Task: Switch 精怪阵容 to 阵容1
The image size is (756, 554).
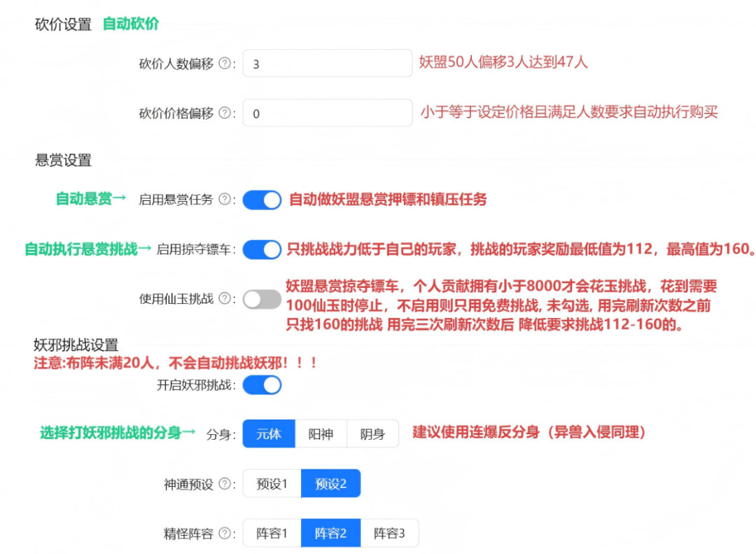Action: click(x=272, y=534)
